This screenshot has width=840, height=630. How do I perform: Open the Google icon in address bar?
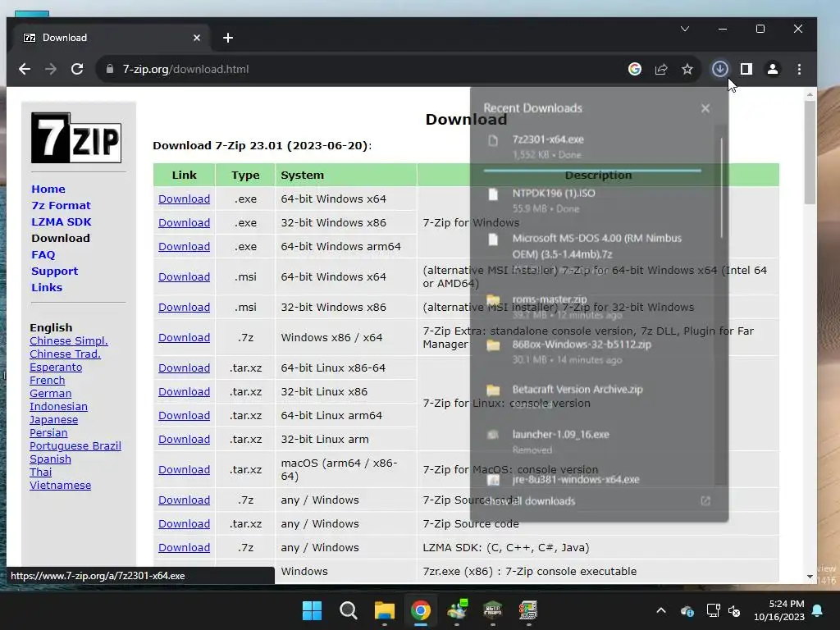[635, 69]
